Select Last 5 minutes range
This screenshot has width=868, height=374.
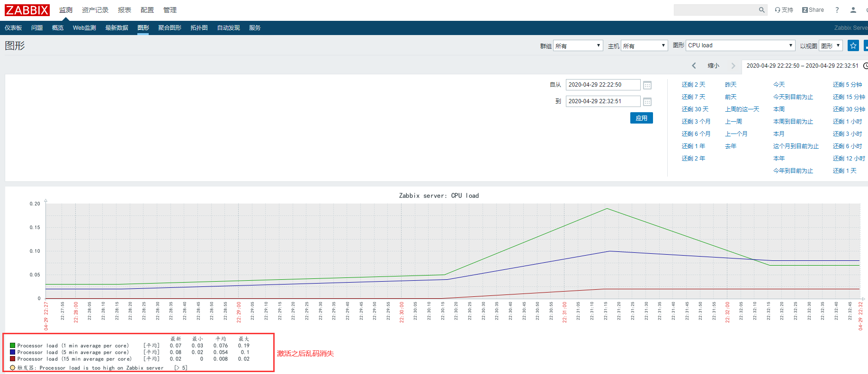[x=847, y=85]
